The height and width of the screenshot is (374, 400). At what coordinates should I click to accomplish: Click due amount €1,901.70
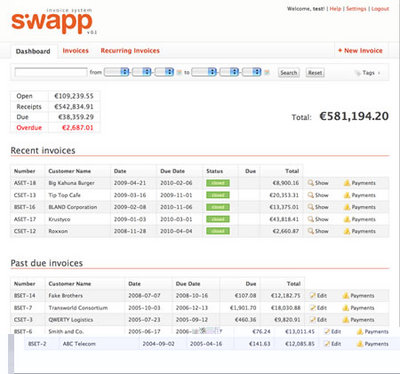coord(243,308)
